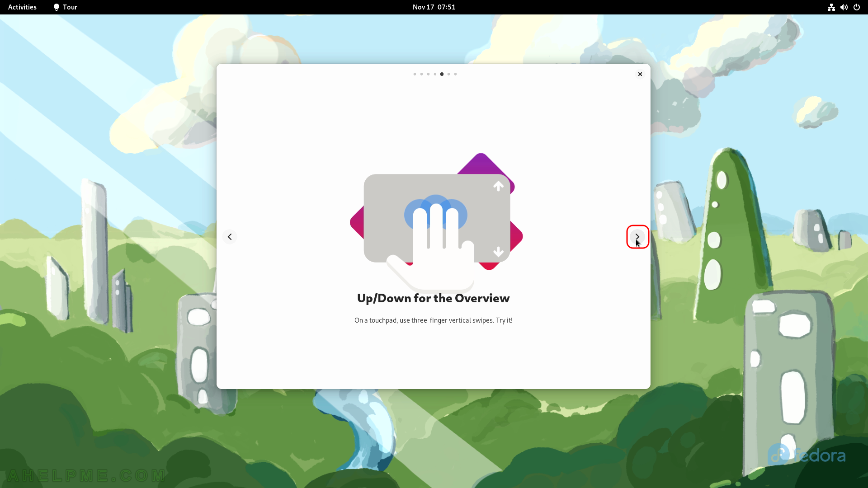The image size is (868, 488).
Task: Jump to the last page indicator dot
Action: [455, 74]
